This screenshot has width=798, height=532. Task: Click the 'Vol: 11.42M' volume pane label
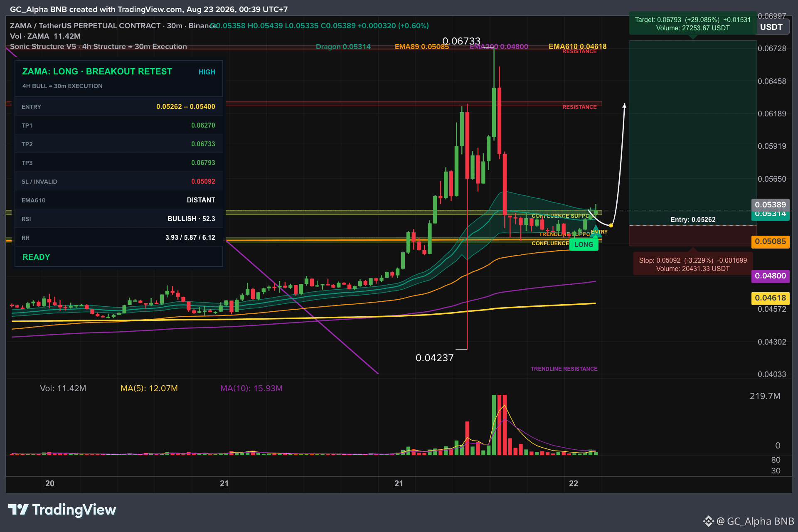point(63,388)
